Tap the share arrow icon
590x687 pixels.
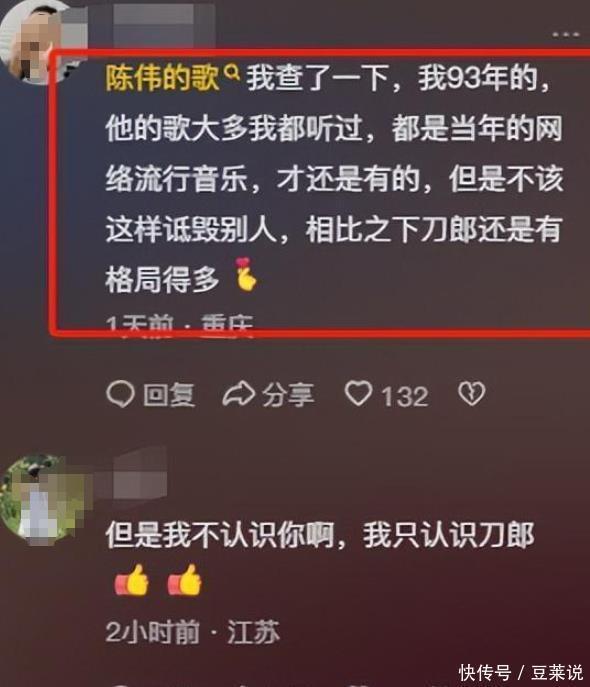point(238,393)
